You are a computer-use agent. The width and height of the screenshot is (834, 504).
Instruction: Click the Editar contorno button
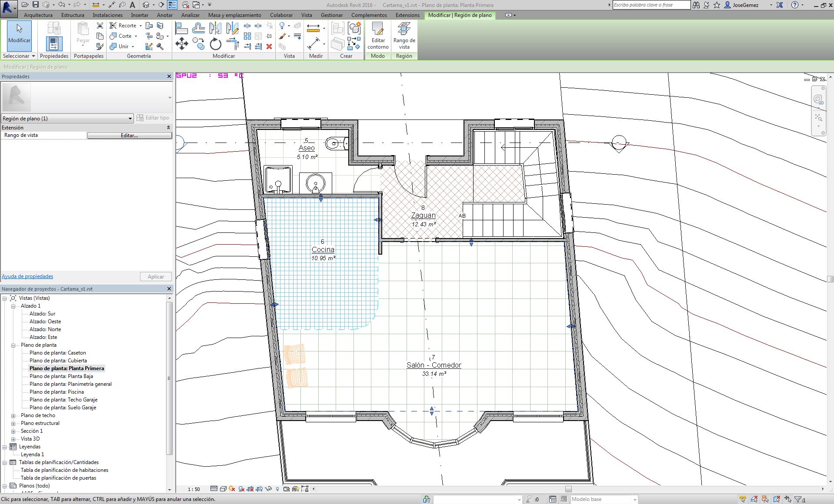377,36
